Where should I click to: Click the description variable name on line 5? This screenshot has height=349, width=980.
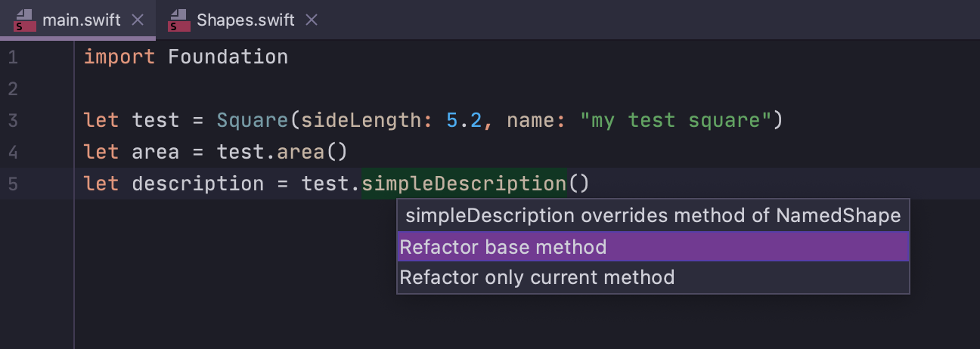click(x=198, y=184)
